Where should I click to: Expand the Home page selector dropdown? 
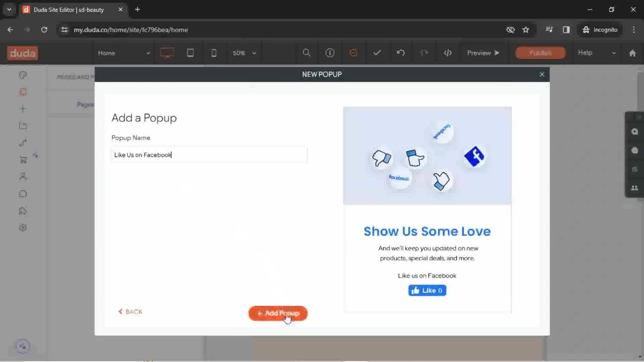[x=123, y=53]
